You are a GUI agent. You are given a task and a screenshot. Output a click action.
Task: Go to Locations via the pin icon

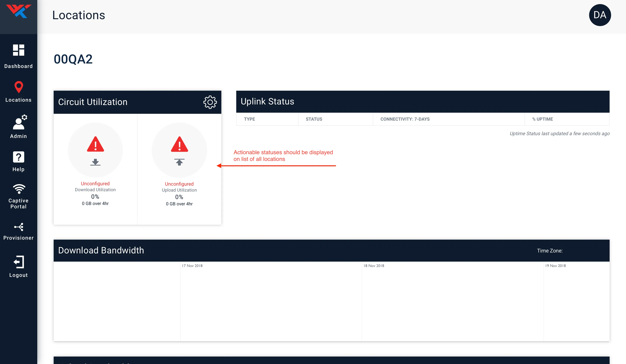[19, 87]
